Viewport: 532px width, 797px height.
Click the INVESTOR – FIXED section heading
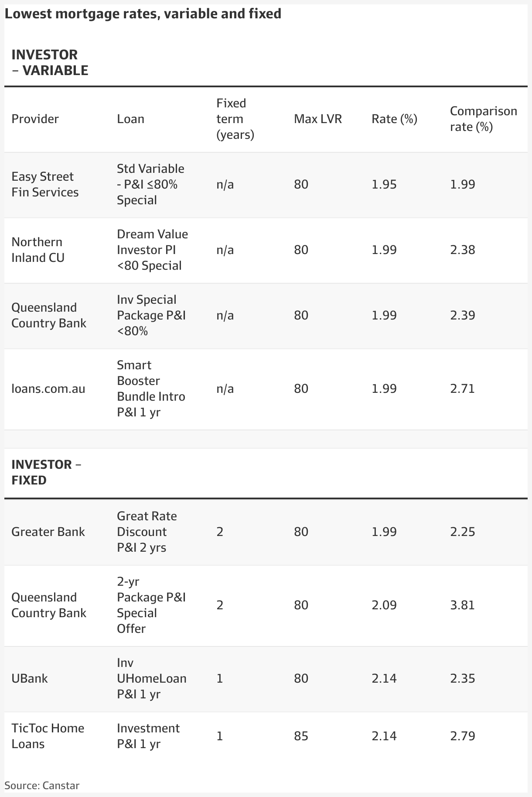click(46, 472)
